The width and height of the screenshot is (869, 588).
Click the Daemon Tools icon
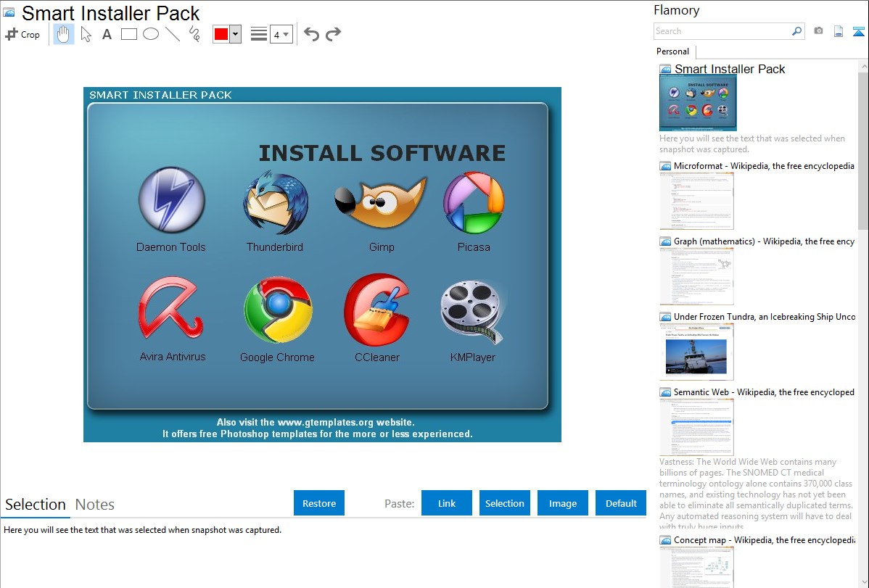[x=171, y=200]
